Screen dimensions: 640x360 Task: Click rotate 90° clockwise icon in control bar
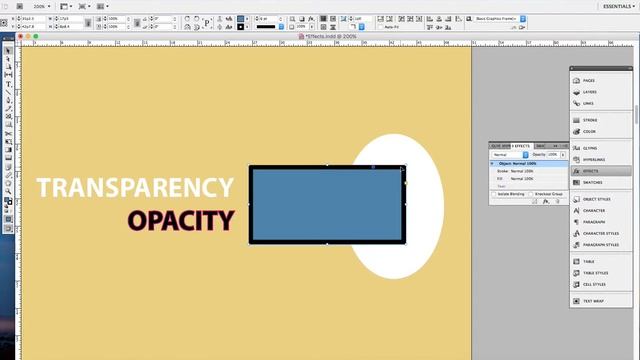(187, 19)
